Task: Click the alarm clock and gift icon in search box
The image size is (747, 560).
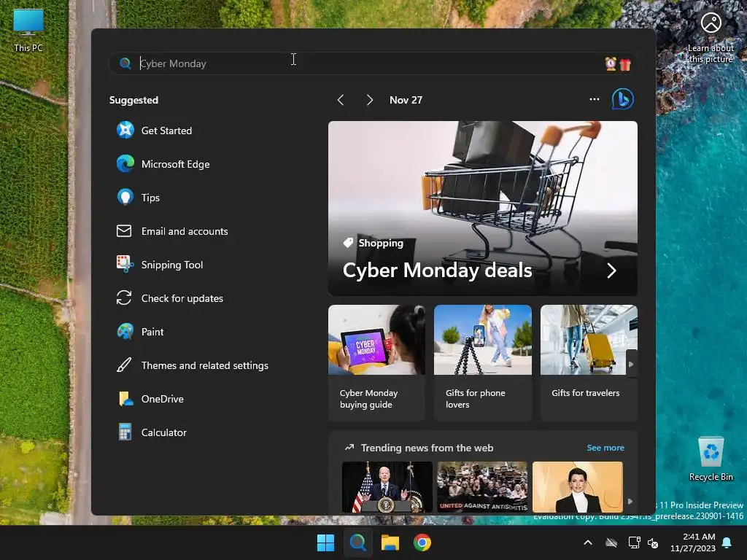Action: point(618,64)
